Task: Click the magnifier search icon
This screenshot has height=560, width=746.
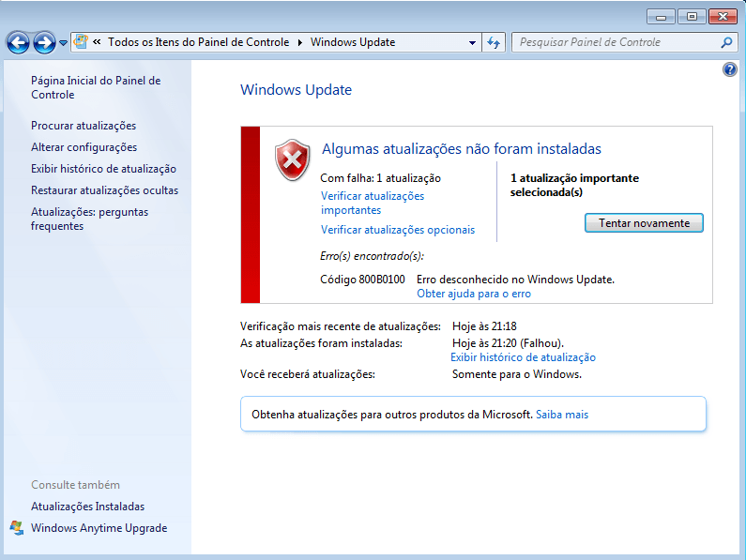Action: pyautogui.click(x=726, y=42)
